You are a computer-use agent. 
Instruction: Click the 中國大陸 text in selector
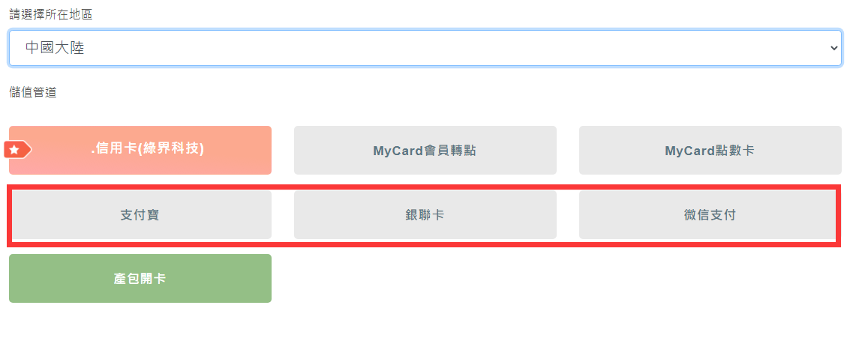(x=55, y=48)
